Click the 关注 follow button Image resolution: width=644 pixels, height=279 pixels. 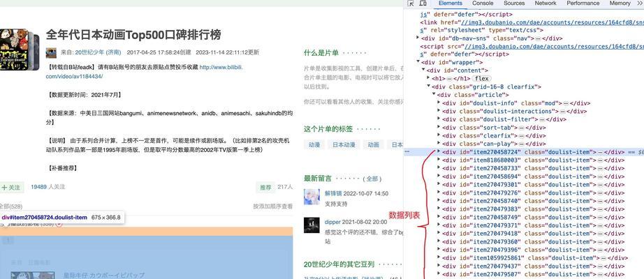click(11, 188)
